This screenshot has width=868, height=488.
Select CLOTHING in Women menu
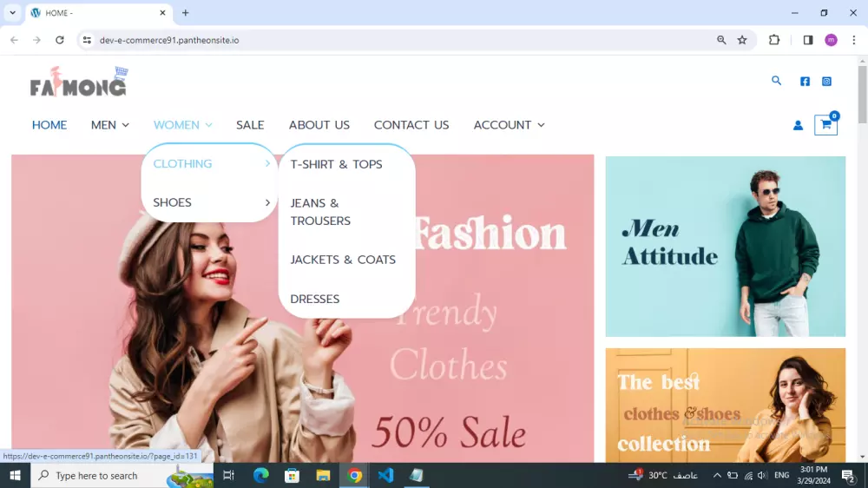pyautogui.click(x=182, y=163)
